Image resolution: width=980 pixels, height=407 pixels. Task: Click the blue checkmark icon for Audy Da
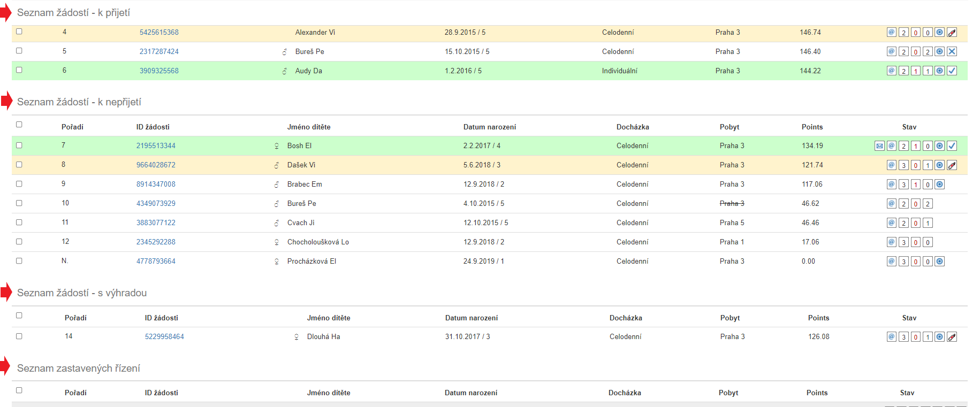click(952, 71)
